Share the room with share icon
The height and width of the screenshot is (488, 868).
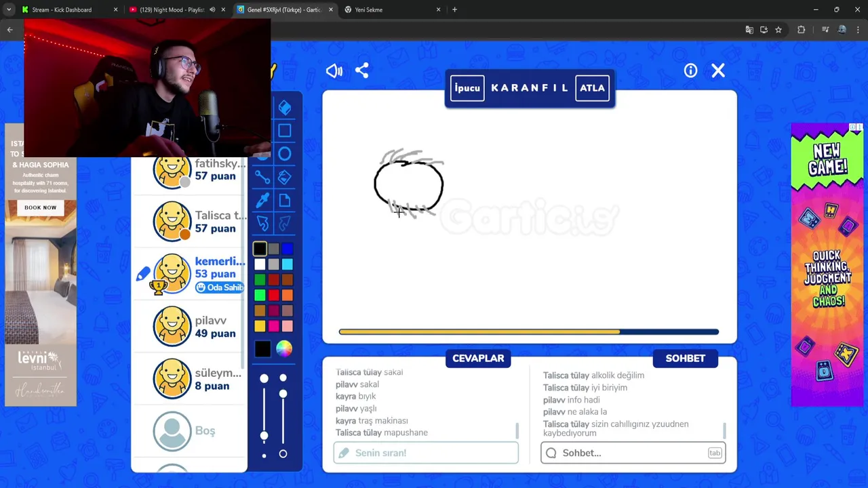point(362,70)
